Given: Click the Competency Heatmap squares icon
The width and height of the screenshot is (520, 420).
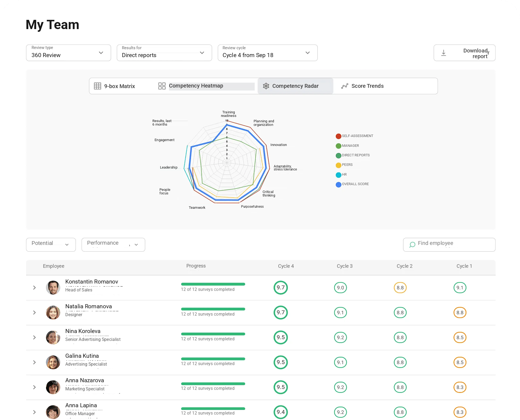Looking at the screenshot, I should point(162,86).
